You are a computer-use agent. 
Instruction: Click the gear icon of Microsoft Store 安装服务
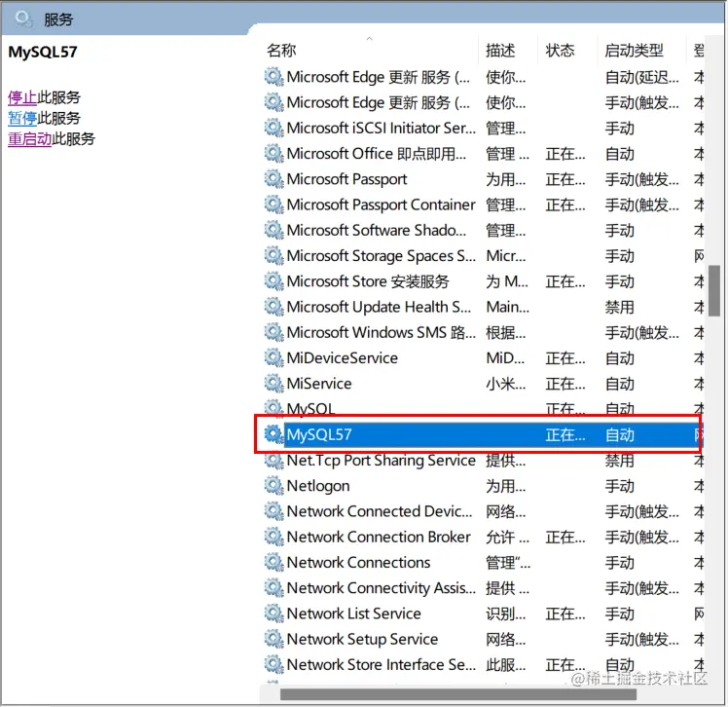coord(273,281)
